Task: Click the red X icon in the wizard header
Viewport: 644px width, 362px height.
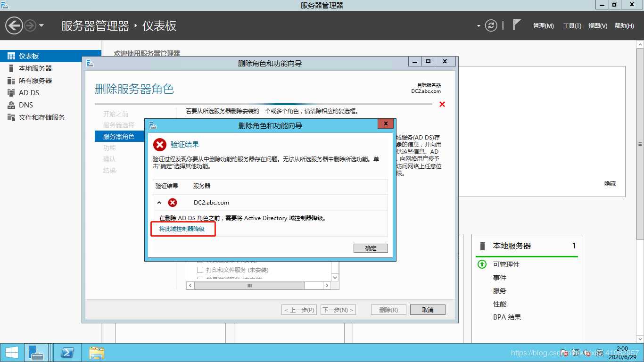Action: coord(442,104)
